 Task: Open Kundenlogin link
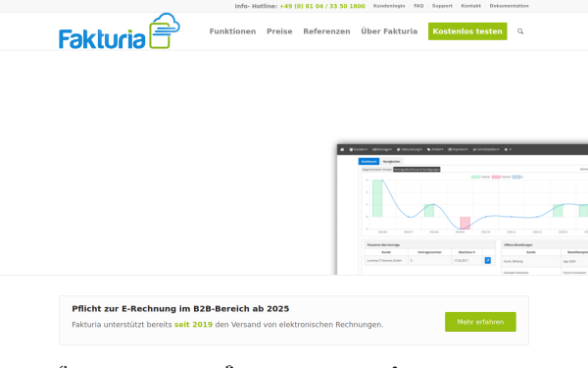point(389,6)
